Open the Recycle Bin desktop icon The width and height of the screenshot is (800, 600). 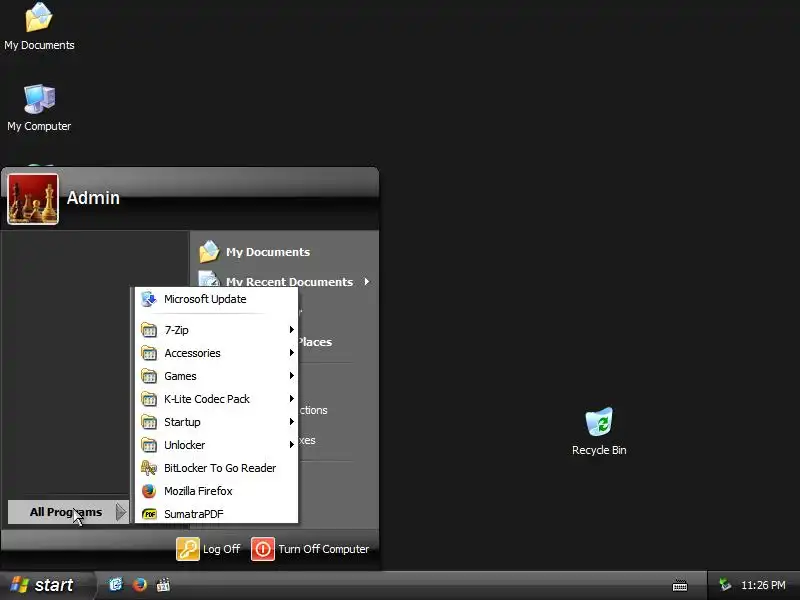click(x=599, y=432)
